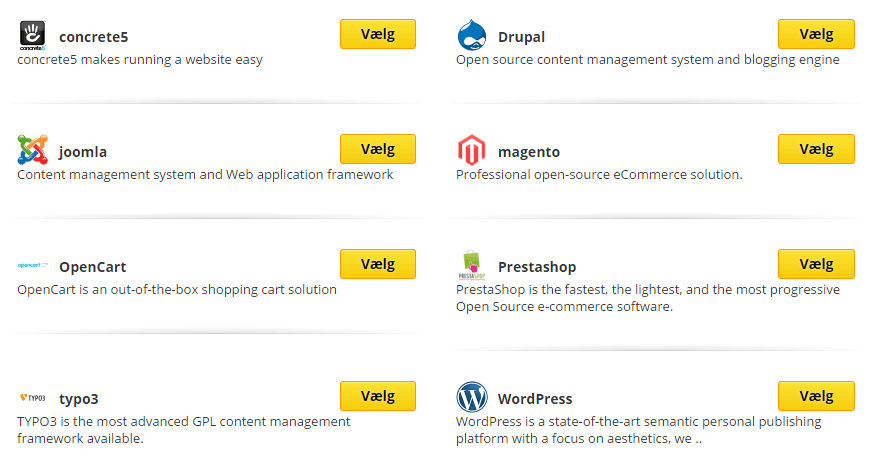This screenshot has width=879, height=470.
Task: Pick joomla via its Vælg button
Action: click(378, 149)
